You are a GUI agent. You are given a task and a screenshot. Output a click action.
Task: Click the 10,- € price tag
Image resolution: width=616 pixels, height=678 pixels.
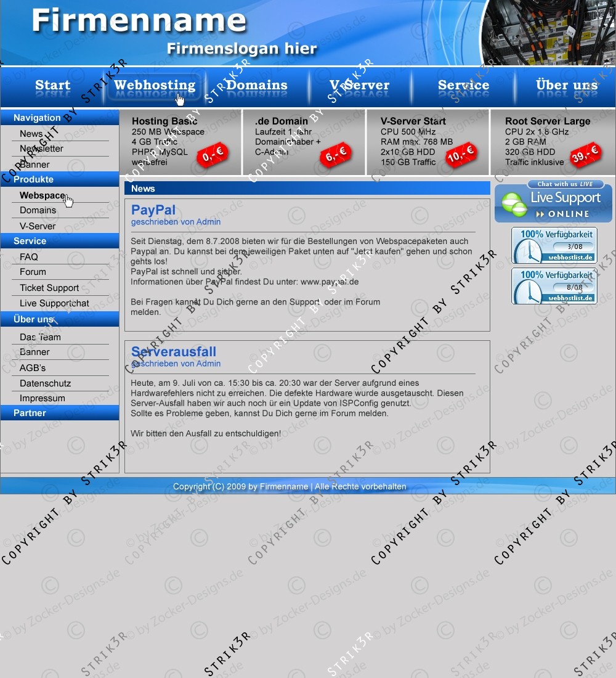pos(461,154)
